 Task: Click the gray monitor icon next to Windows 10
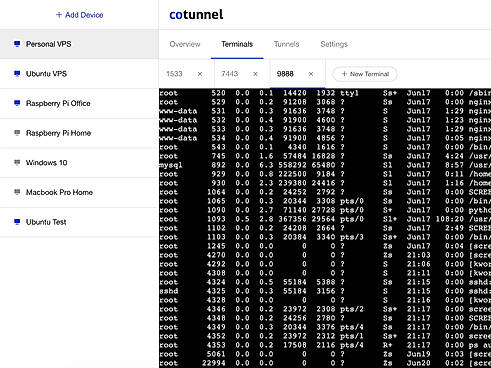pos(17,163)
